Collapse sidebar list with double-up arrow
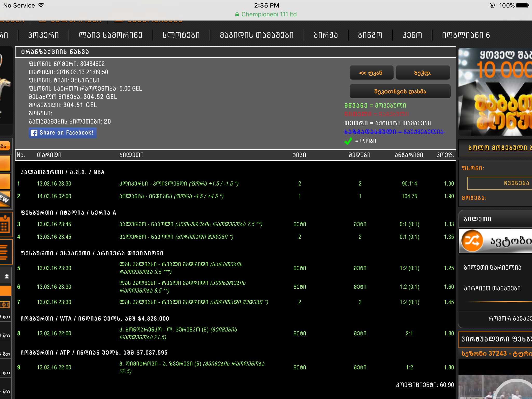The height and width of the screenshot is (399, 532). click(x=6, y=276)
